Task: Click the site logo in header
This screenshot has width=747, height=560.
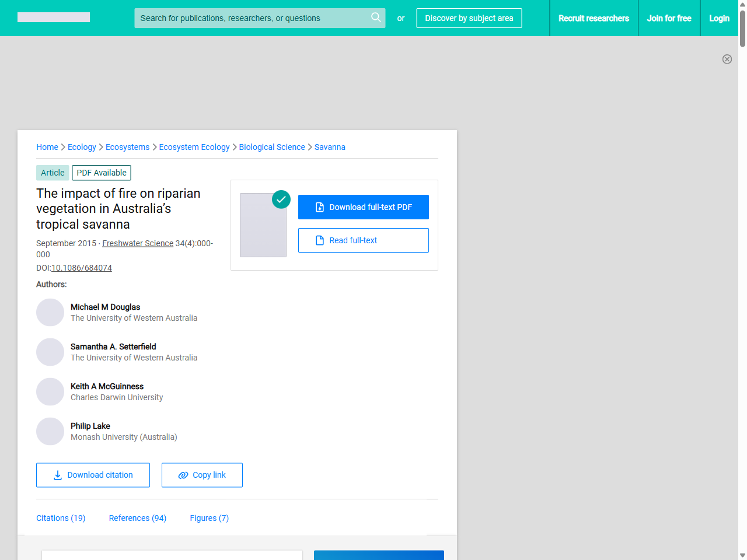Action: pos(54,17)
